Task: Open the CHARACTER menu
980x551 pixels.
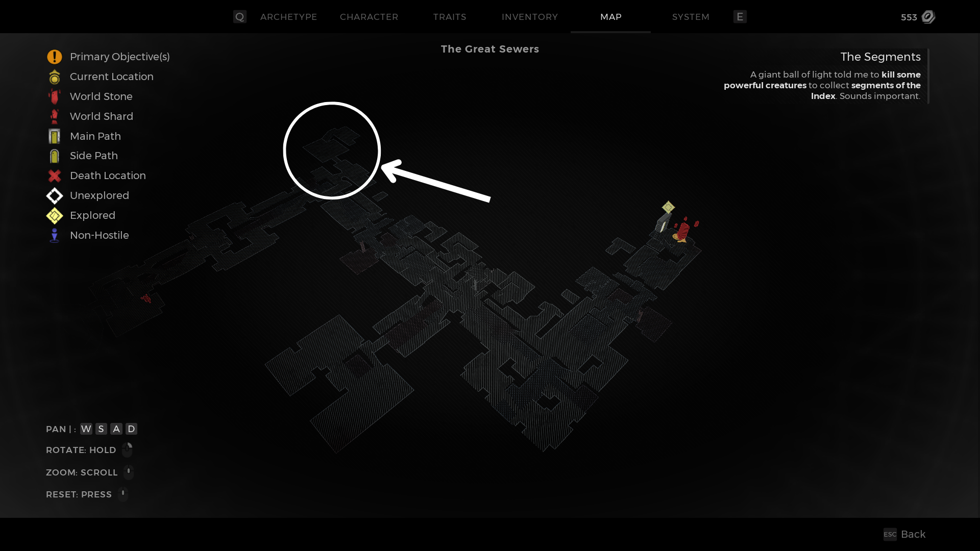Action: tap(369, 17)
